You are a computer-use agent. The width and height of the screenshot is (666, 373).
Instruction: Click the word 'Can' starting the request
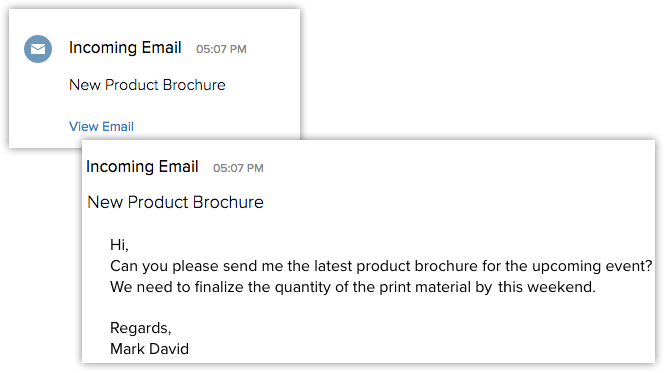coord(124,266)
